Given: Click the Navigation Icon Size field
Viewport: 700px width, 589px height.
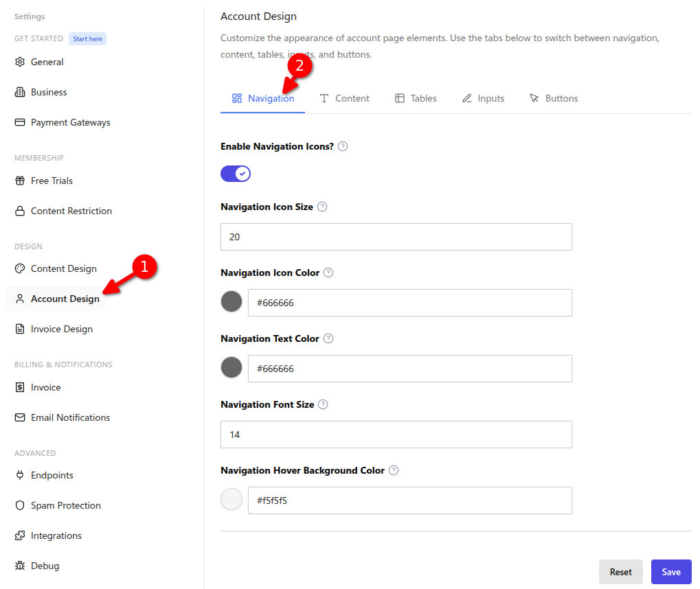Looking at the screenshot, I should (396, 237).
